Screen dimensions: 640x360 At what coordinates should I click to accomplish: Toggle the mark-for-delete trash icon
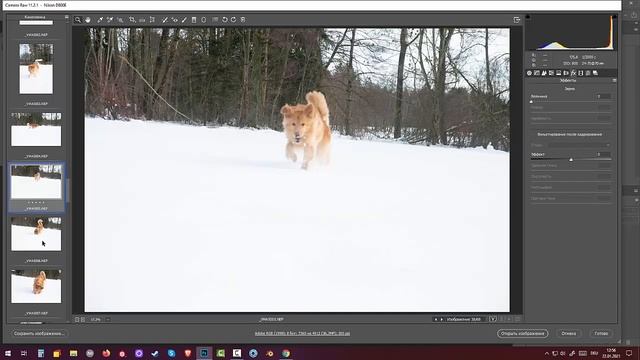click(x=243, y=20)
